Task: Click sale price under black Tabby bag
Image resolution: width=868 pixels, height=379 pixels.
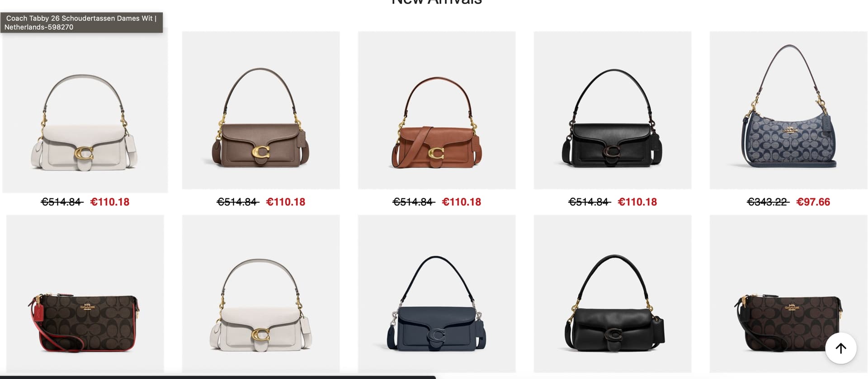Action: tap(637, 202)
